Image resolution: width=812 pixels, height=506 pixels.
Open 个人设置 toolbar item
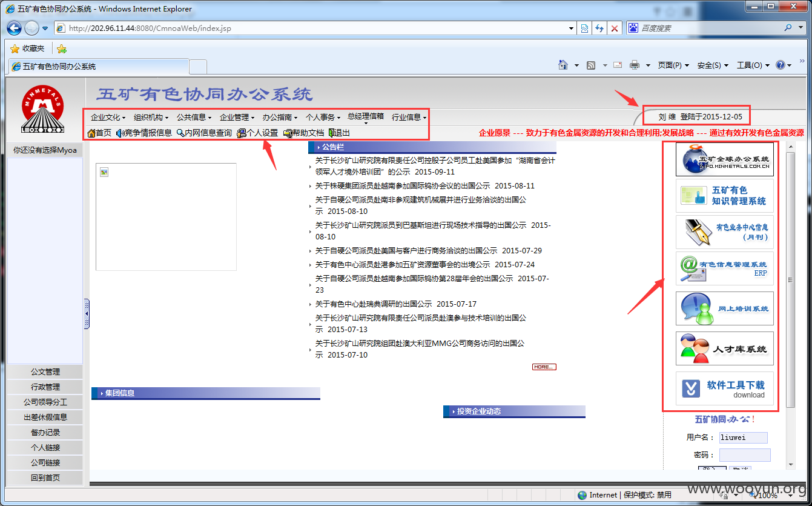[x=257, y=133]
